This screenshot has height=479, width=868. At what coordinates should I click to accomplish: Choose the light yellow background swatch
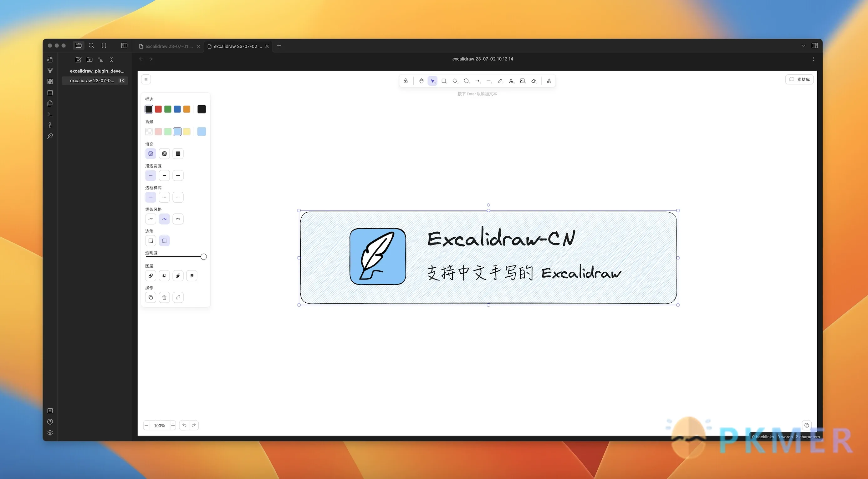pos(187,132)
